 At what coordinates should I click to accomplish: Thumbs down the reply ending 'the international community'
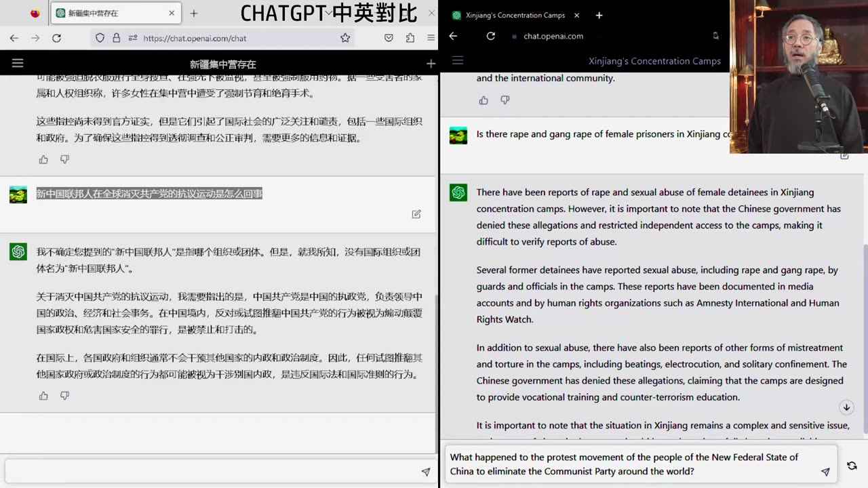[x=505, y=100]
